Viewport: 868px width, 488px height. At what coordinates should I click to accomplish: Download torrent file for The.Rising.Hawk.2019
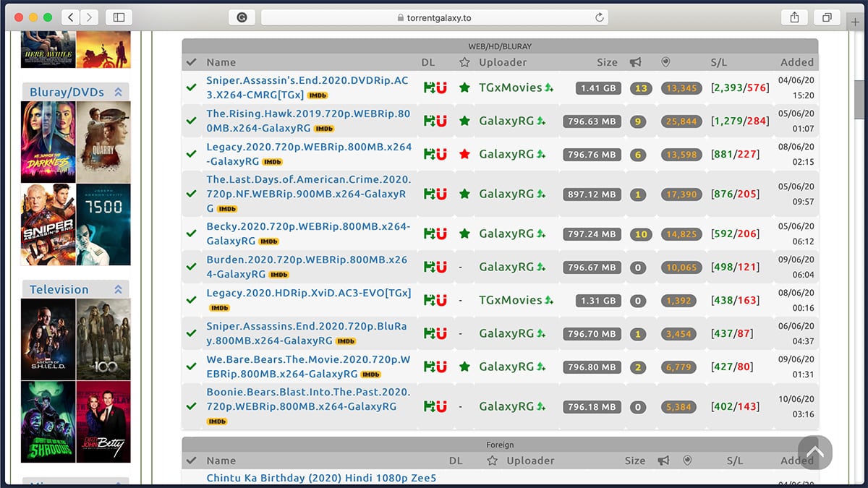(x=429, y=121)
